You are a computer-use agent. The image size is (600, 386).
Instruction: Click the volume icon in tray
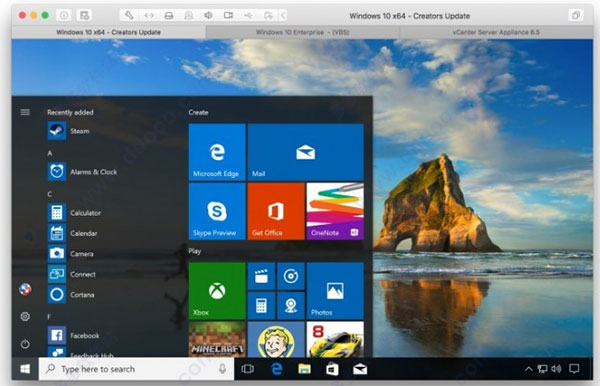(x=556, y=369)
